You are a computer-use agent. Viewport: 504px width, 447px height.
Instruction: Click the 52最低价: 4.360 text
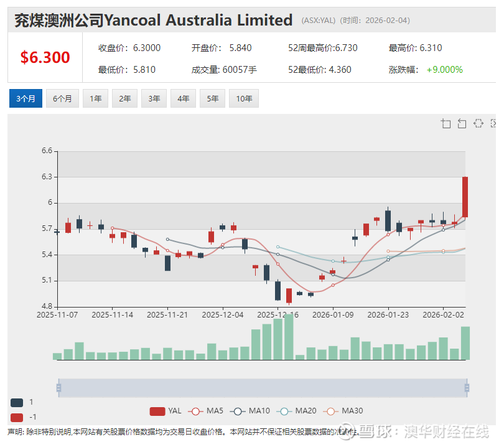coord(319,70)
